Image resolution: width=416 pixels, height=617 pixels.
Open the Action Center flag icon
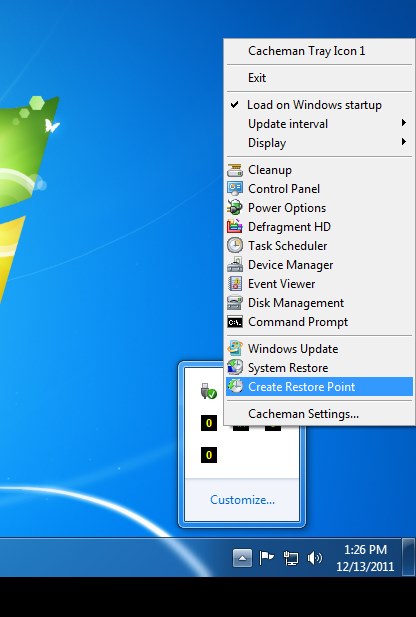pos(266,558)
